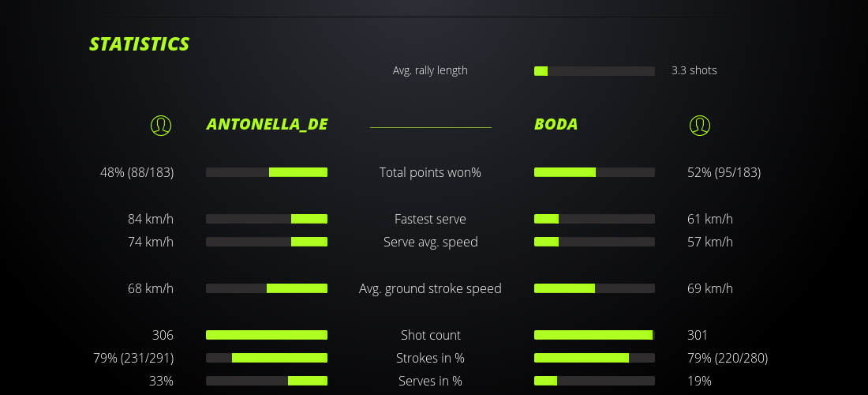Click BODA's Avg. ground stroke speed bar
This screenshot has height=395, width=868.
point(594,288)
